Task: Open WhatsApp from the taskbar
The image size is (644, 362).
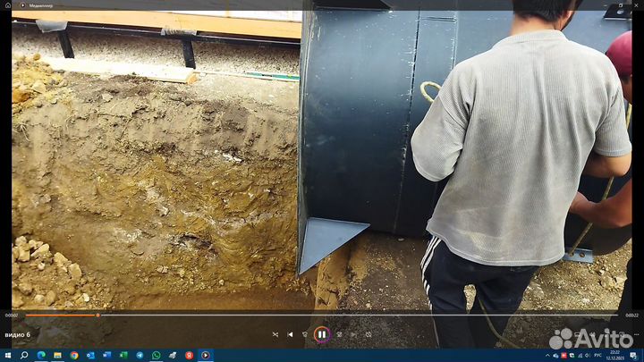Action: click(156, 355)
